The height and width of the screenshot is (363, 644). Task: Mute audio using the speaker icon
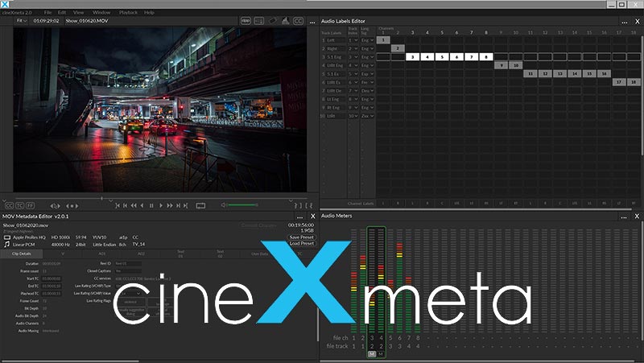[x=224, y=205]
